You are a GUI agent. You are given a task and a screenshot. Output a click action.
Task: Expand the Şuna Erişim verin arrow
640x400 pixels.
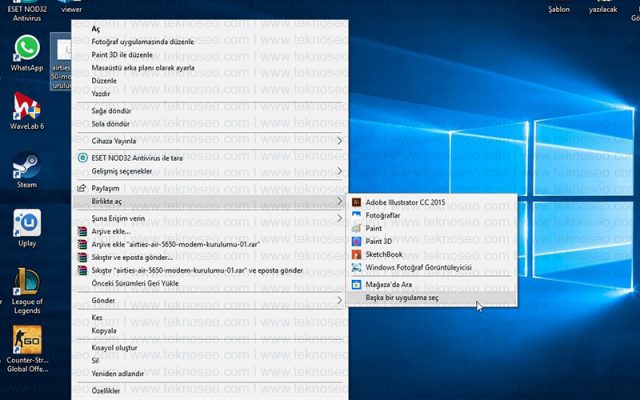[x=339, y=218]
